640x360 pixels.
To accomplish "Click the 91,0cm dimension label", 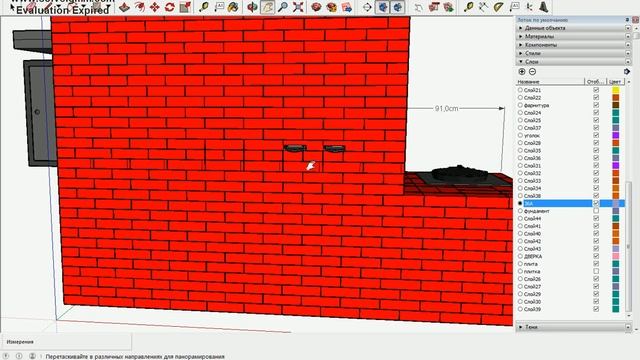I will coord(447,109).
